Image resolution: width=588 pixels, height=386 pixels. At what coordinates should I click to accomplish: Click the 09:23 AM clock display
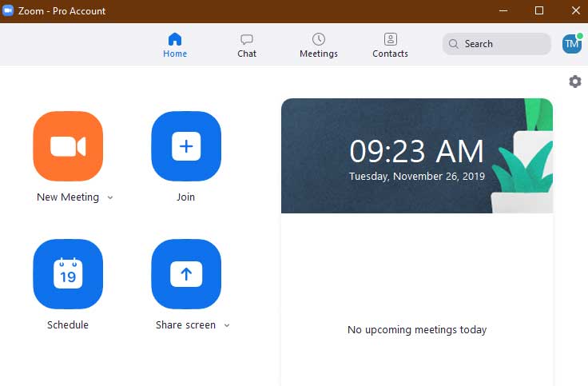pos(416,151)
